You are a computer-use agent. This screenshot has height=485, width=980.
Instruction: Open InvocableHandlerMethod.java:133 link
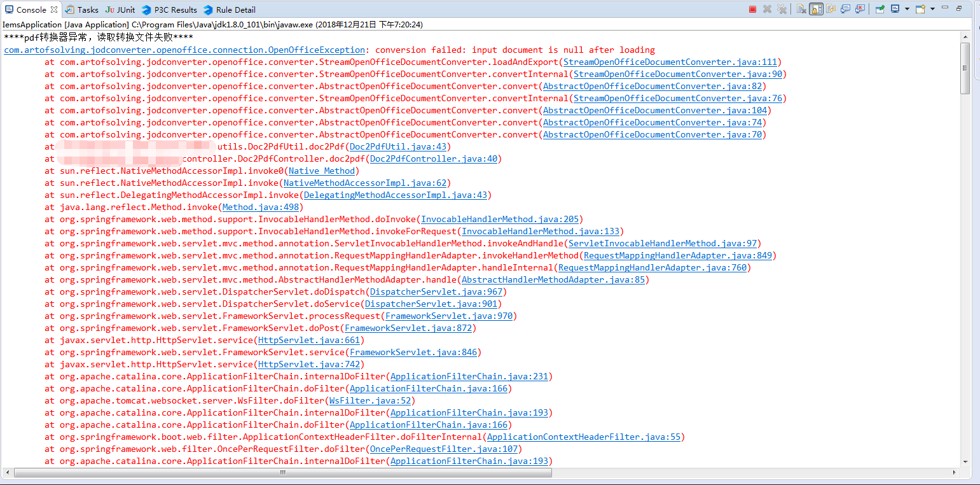(x=541, y=231)
